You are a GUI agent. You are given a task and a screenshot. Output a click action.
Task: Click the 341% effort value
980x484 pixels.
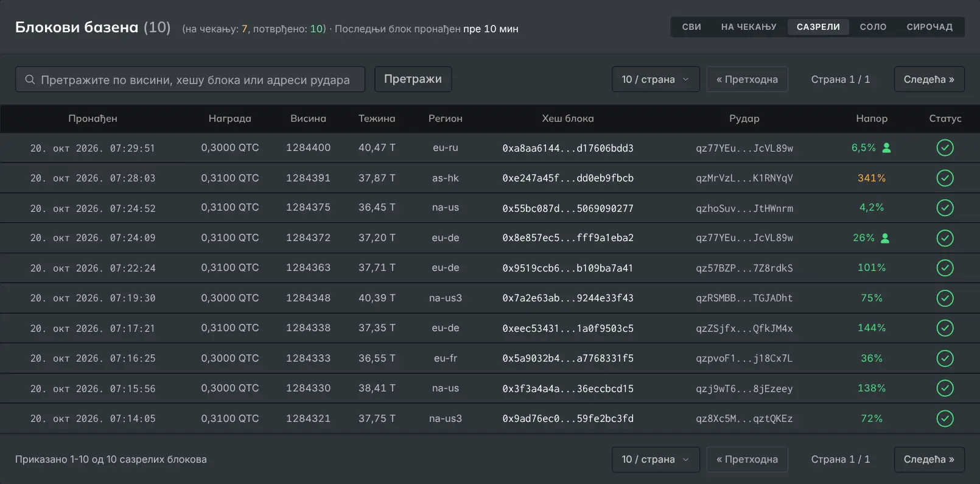[872, 178]
